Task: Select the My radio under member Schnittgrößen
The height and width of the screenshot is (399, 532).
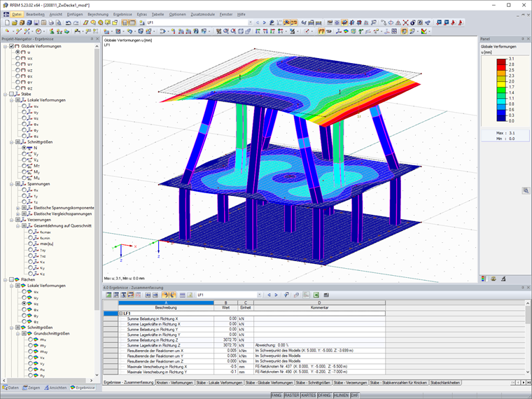Action: [x=24, y=172]
